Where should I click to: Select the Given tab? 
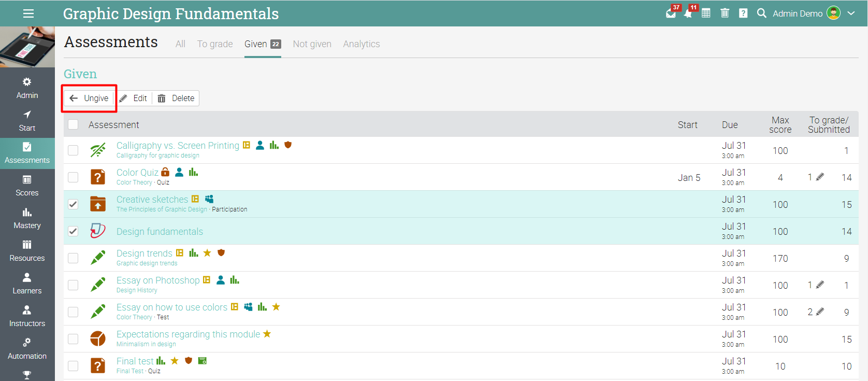(263, 44)
